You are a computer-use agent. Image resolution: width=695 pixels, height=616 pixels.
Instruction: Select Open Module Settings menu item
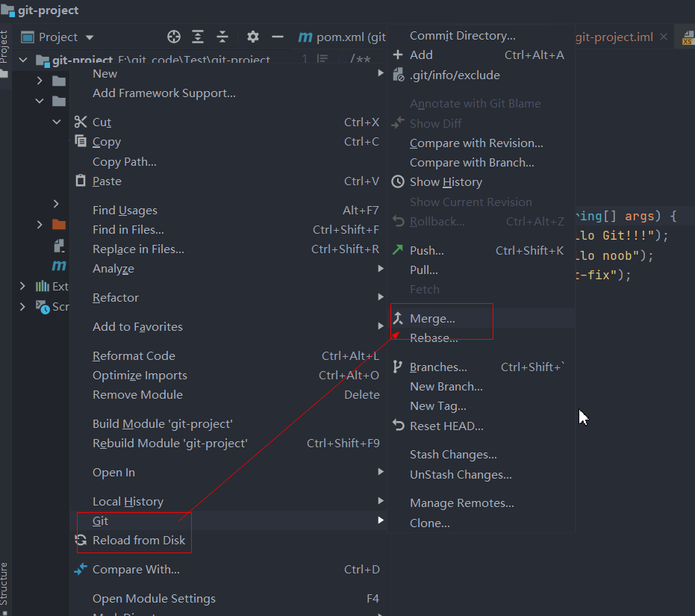[229, 598]
